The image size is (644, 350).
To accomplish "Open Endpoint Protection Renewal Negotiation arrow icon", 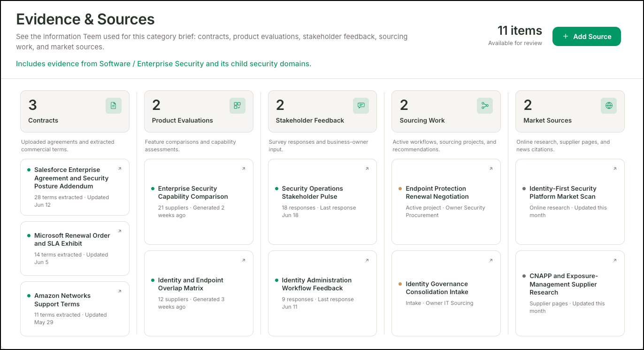I will click(491, 169).
